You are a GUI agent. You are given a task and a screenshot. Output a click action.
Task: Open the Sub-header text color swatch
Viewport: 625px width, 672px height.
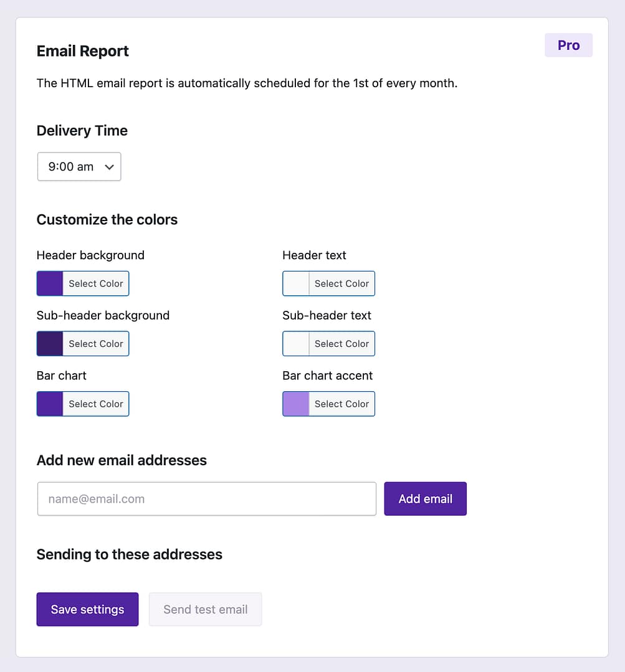[295, 343]
